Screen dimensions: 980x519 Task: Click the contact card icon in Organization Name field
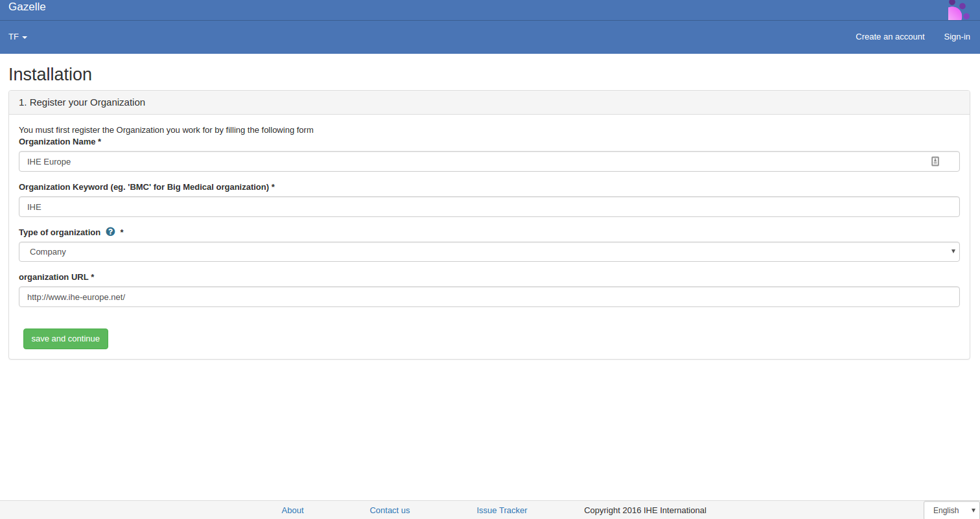[935, 161]
